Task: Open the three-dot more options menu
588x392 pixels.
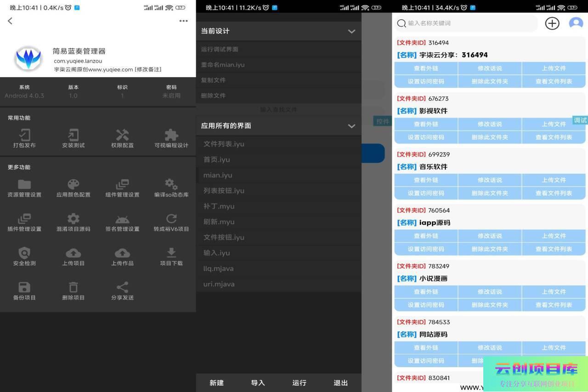Action: [183, 21]
